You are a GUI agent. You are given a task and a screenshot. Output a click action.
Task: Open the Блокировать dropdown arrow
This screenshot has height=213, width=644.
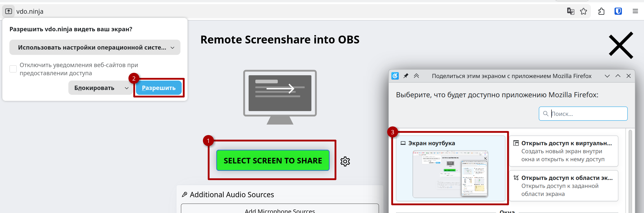click(127, 88)
